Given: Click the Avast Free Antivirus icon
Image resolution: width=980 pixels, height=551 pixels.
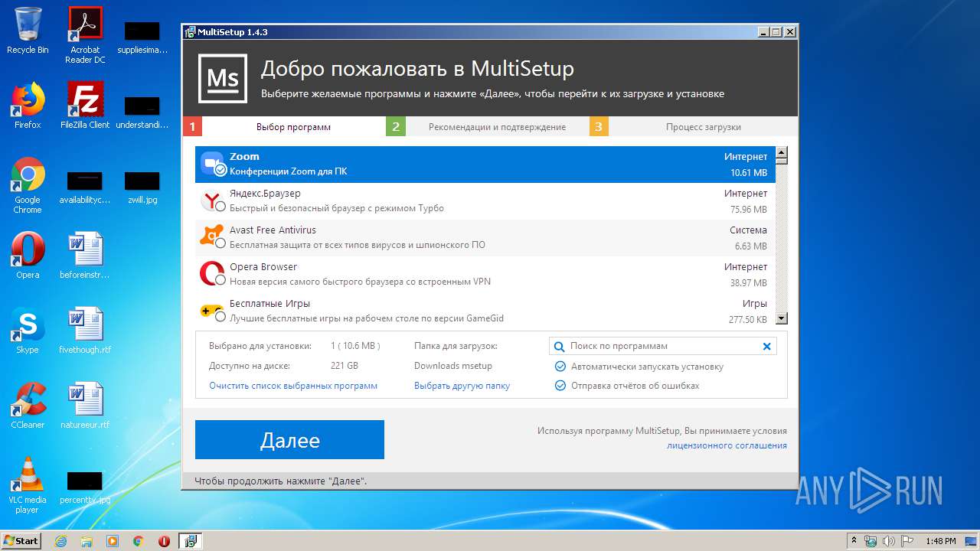Looking at the screenshot, I should tap(211, 236).
